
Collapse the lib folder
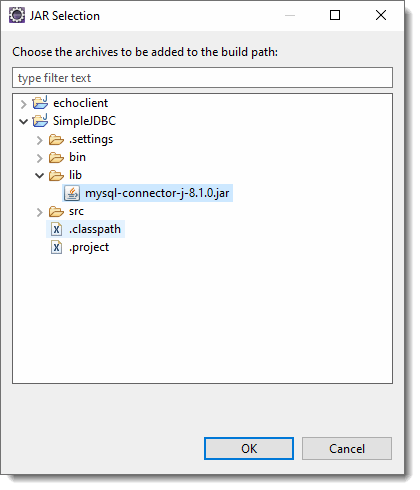tap(39, 175)
